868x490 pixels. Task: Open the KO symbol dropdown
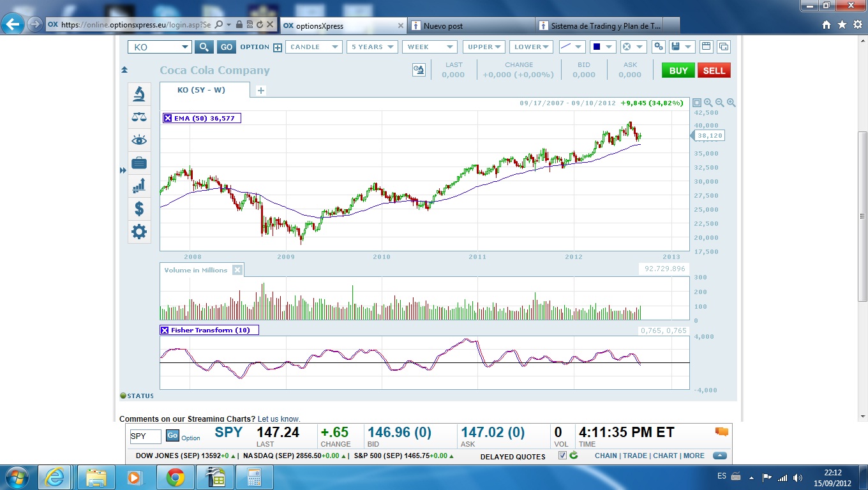tap(185, 47)
